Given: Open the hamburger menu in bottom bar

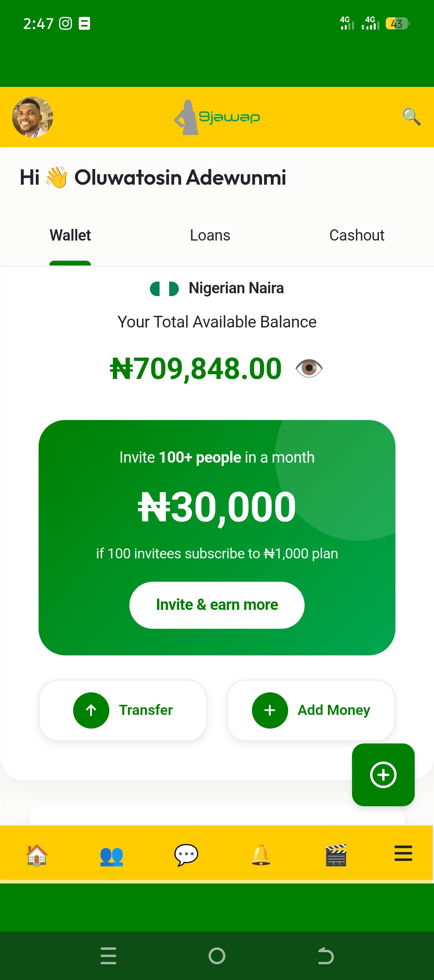Looking at the screenshot, I should 403,853.
